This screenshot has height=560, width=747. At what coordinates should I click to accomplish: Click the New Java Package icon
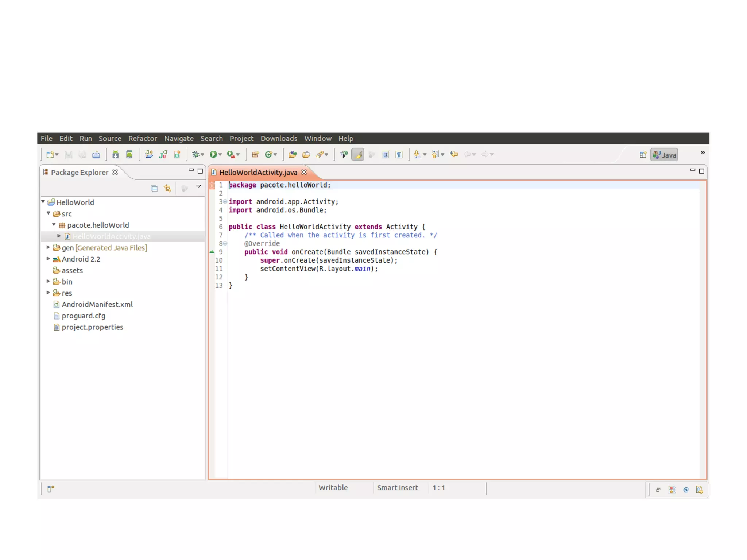coord(255,154)
